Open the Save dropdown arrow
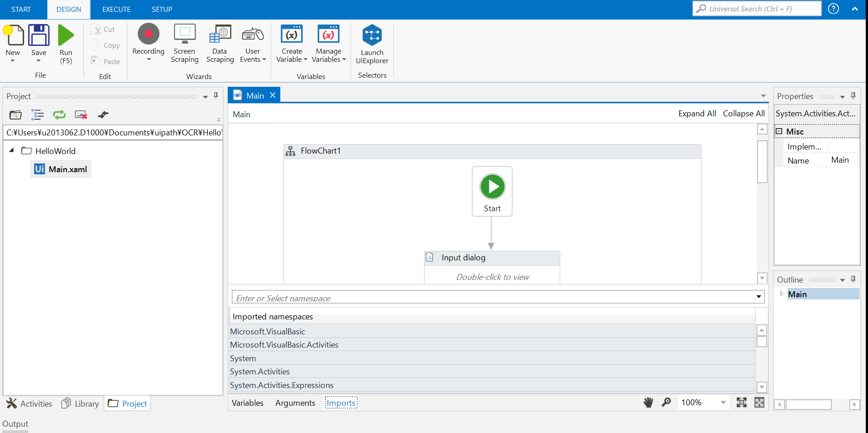The height and width of the screenshot is (433, 868). click(x=39, y=61)
